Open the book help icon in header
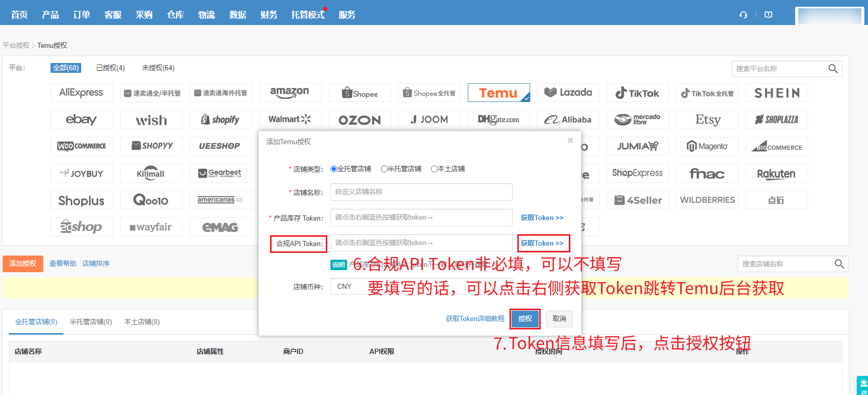This screenshot has width=868, height=395. click(x=768, y=15)
